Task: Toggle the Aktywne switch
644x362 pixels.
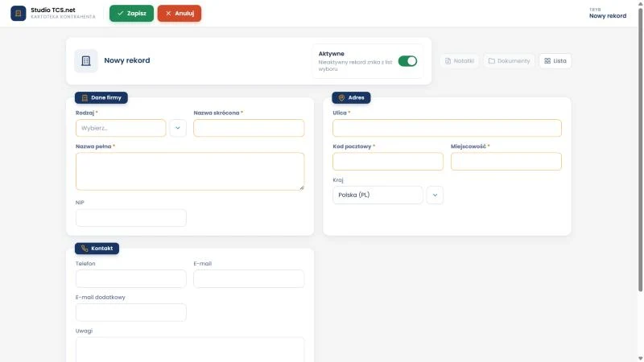Action: pyautogui.click(x=407, y=61)
